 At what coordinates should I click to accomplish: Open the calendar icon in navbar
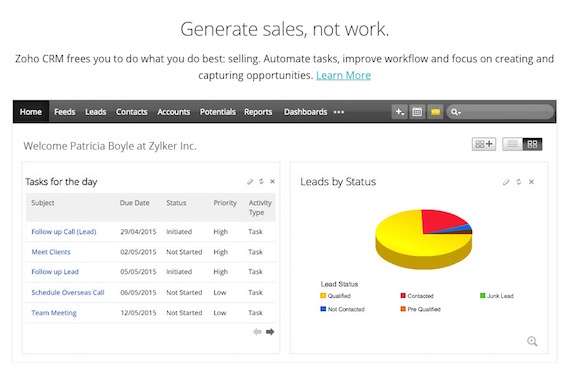[x=417, y=112]
